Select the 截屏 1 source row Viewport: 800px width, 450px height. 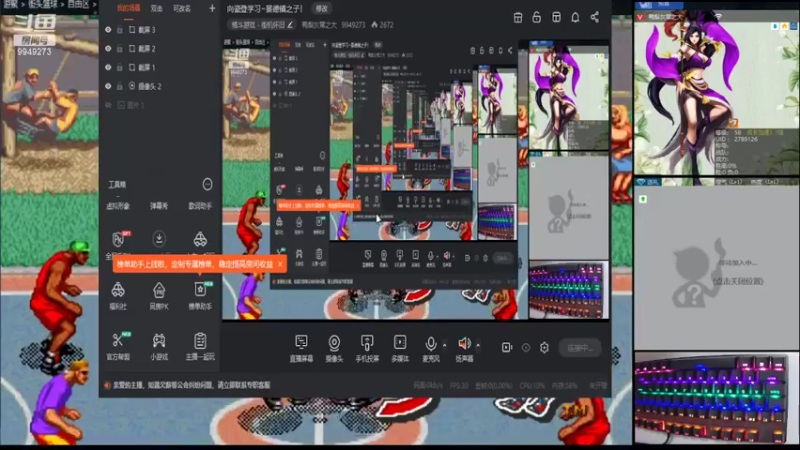160,67
